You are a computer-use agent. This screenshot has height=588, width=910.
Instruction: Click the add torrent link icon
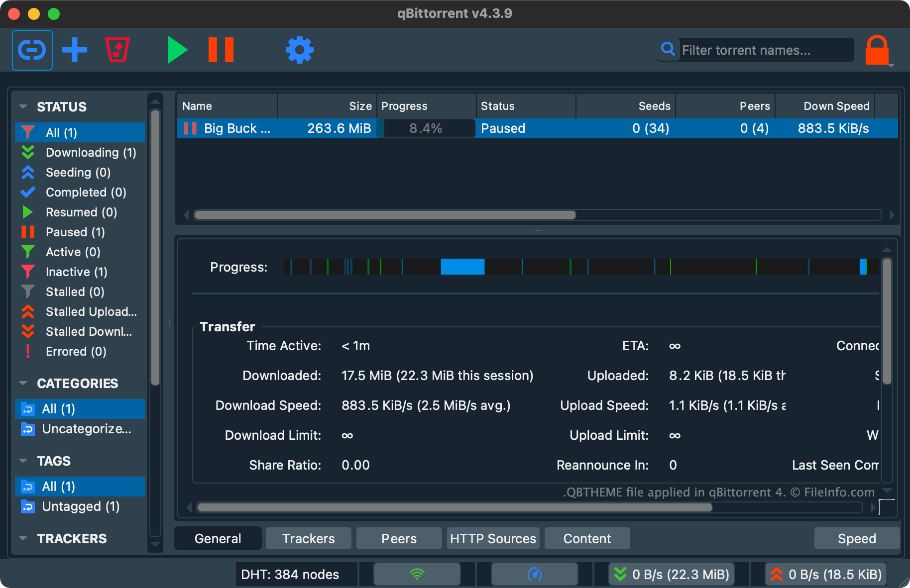pos(32,50)
